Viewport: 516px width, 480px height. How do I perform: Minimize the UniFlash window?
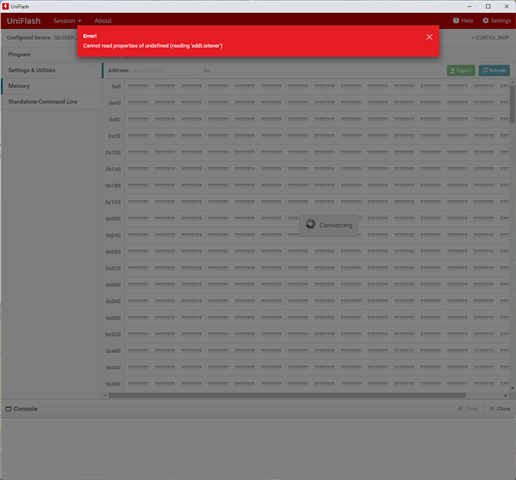(470, 6)
